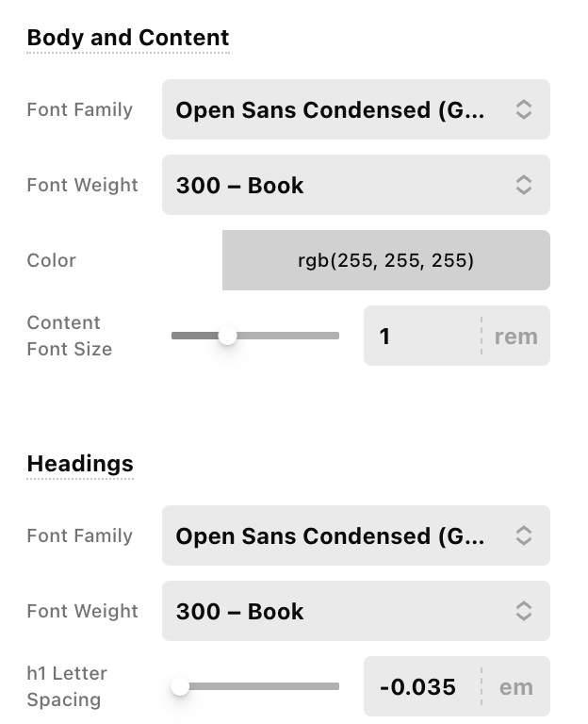Click h1 Letter Spacing slider handle
The height and width of the screenshot is (724, 588).
coord(180,686)
